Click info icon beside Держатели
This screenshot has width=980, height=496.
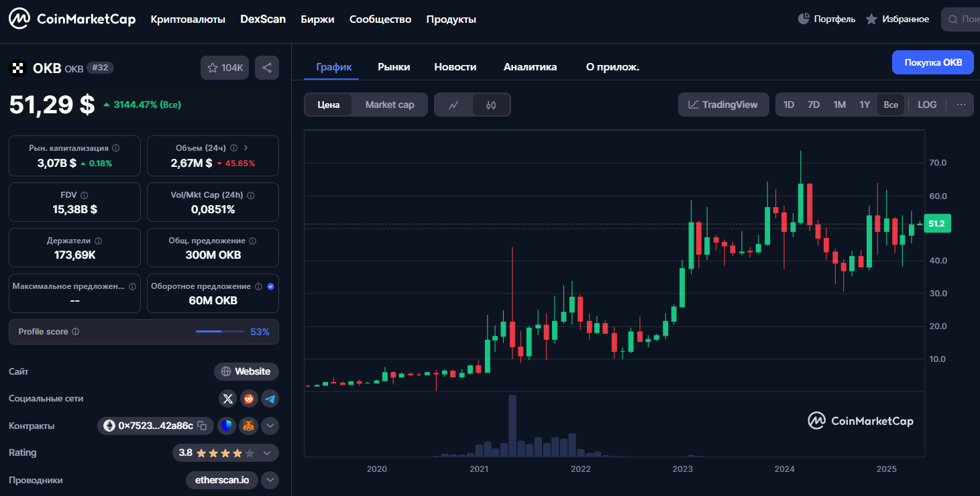(x=98, y=241)
